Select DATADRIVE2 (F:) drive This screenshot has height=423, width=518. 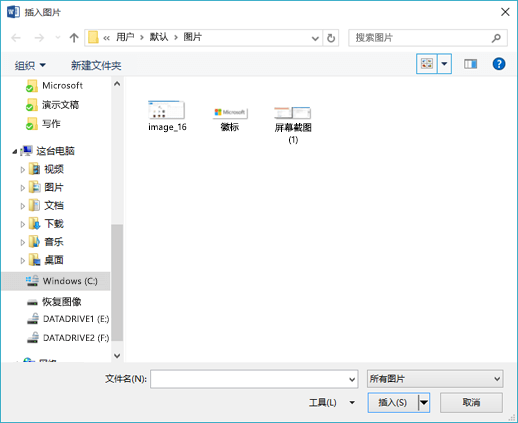[x=68, y=338]
